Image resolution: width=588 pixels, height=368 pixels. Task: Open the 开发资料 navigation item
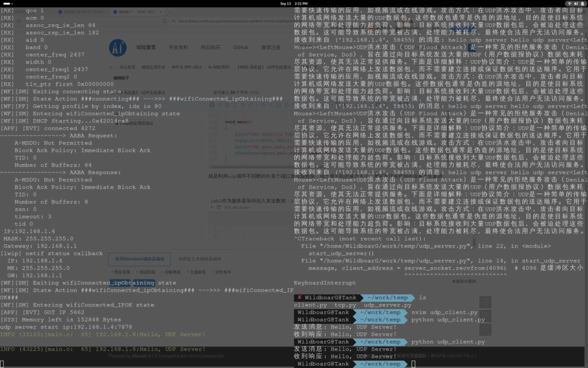[178, 47]
